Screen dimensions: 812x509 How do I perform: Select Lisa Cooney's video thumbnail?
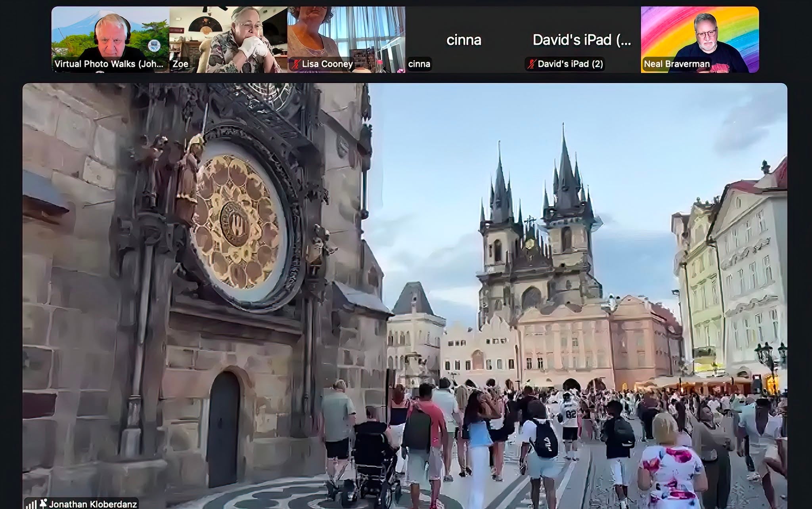coord(346,40)
